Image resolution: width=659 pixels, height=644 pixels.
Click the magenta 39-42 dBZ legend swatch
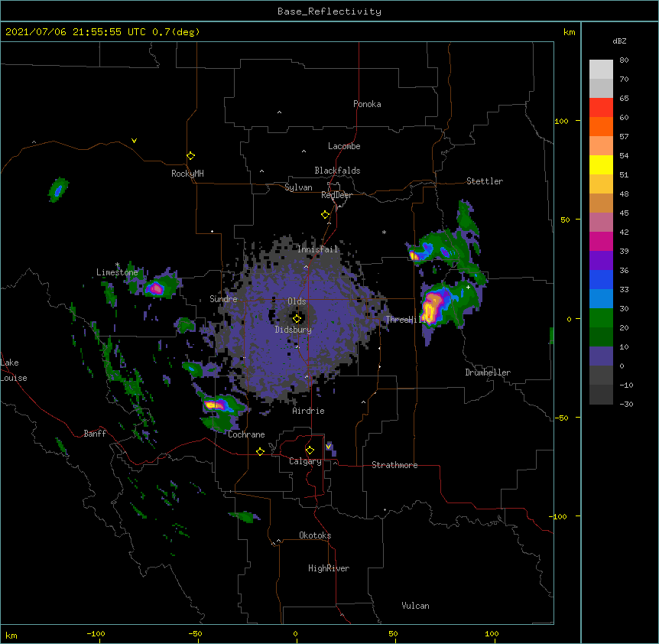coord(601,241)
